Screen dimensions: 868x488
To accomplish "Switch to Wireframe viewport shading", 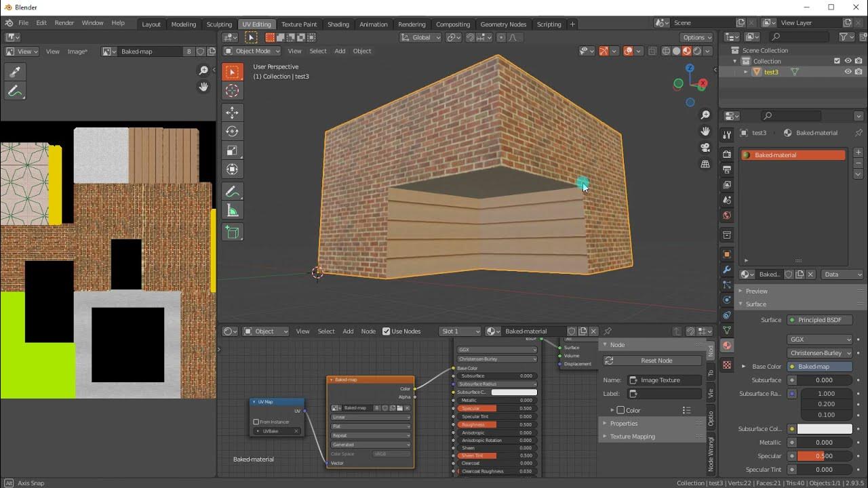I will pos(666,51).
